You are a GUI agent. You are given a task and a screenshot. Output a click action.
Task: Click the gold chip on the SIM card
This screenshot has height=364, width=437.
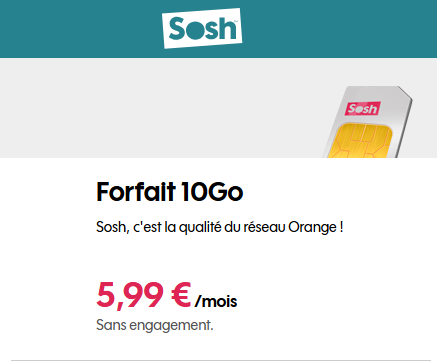(x=361, y=141)
